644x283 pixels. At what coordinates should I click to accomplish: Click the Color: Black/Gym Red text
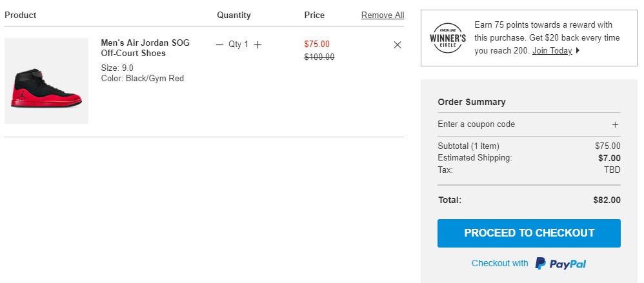point(143,79)
